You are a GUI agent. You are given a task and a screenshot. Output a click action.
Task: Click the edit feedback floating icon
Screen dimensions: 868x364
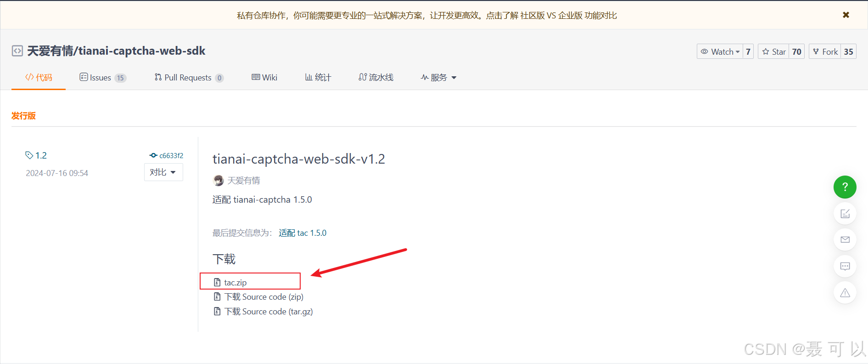pos(845,214)
